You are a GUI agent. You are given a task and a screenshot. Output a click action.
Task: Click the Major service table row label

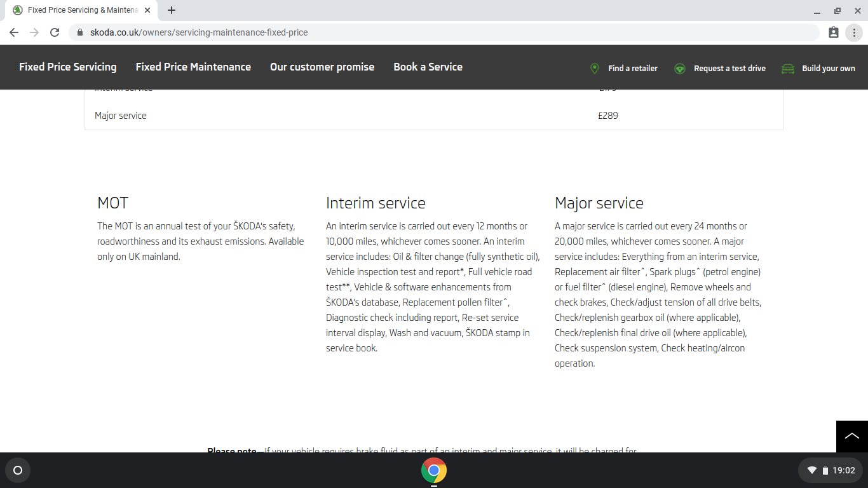point(121,116)
